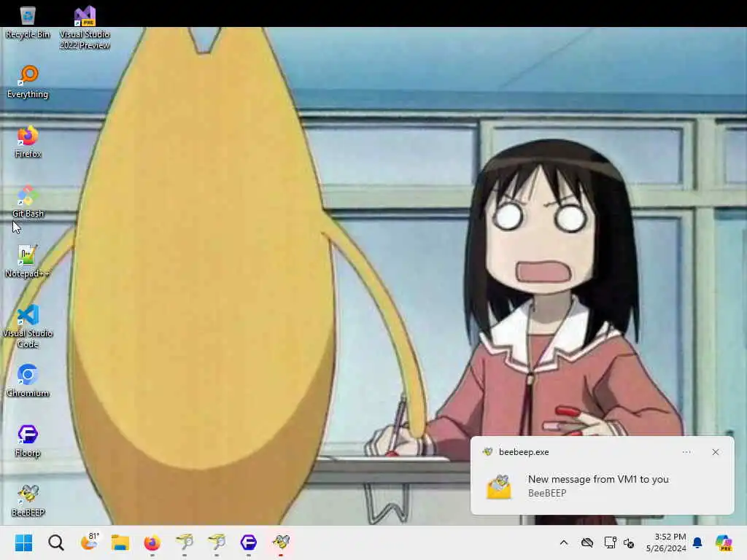Open the notification's three-dot options menu

click(x=686, y=452)
